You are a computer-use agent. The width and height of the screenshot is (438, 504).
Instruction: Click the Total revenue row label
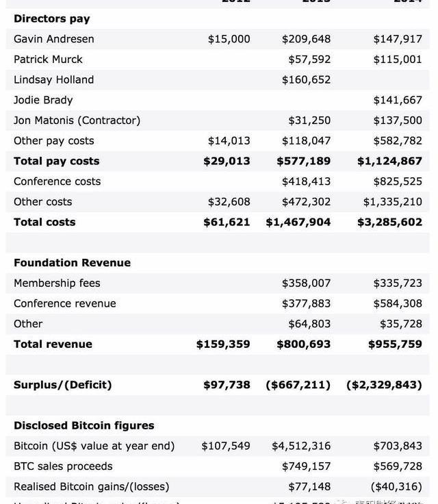(x=53, y=344)
